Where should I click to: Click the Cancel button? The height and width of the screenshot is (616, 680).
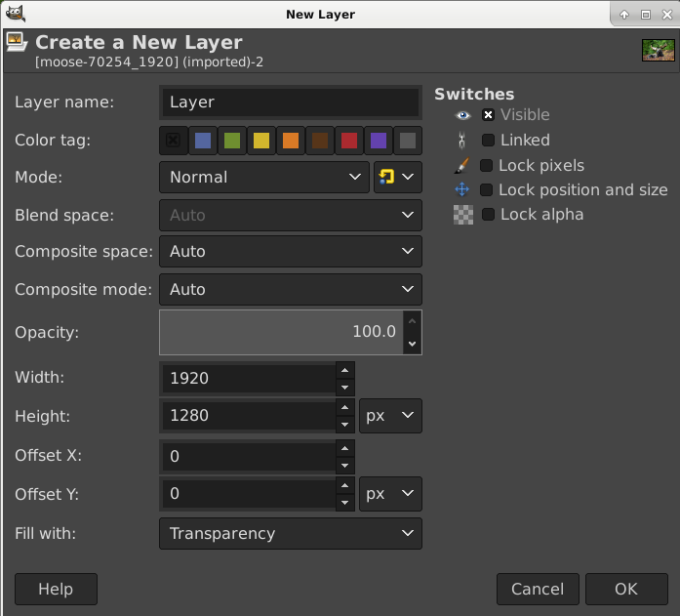538,589
